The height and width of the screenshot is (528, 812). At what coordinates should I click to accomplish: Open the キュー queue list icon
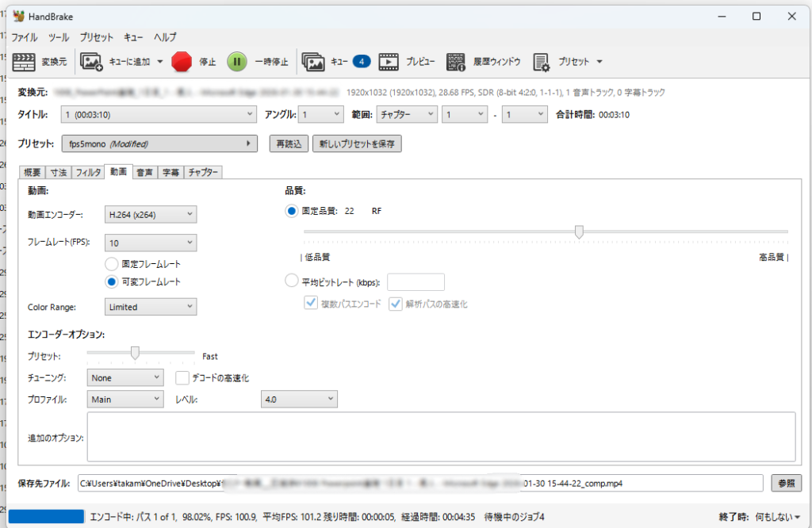314,61
